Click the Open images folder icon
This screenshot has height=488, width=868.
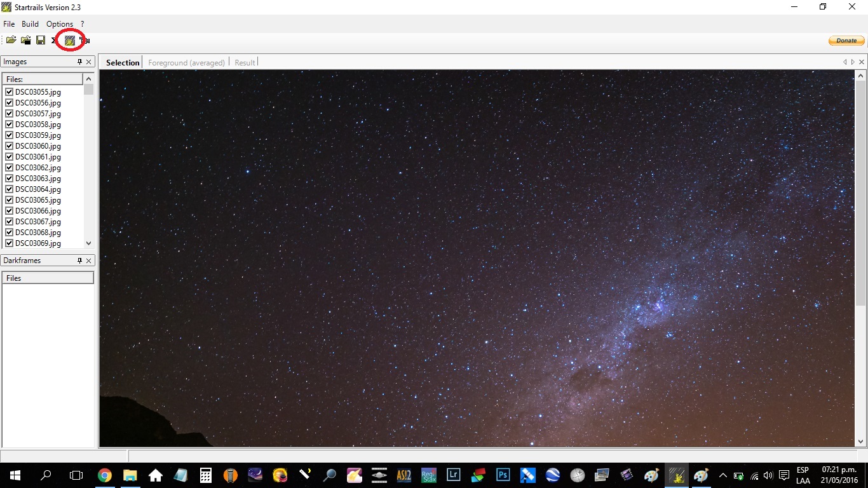point(11,41)
